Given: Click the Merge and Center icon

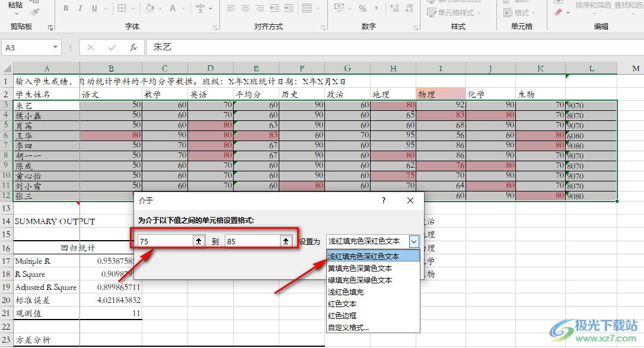Looking at the screenshot, I should [307, 8].
